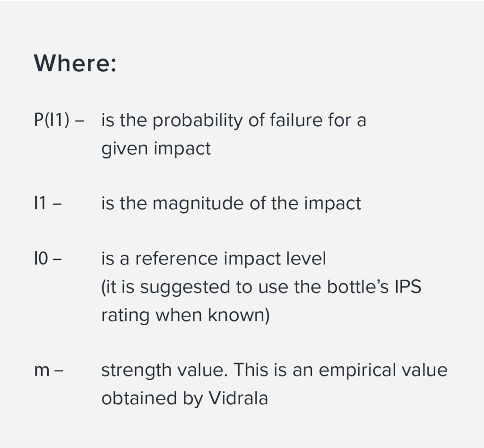Viewport: 484px width, 448px height.
Task: Click the word 'probability' in first definition
Action: coord(198,121)
